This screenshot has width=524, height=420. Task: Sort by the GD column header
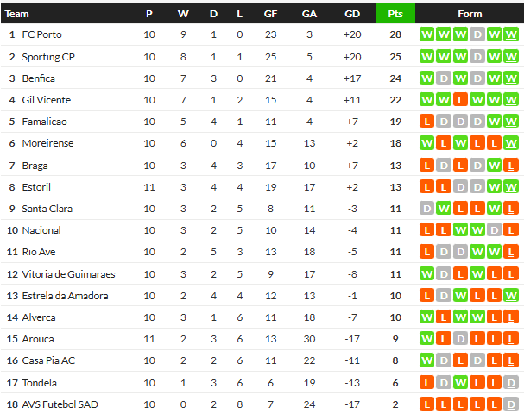point(352,14)
